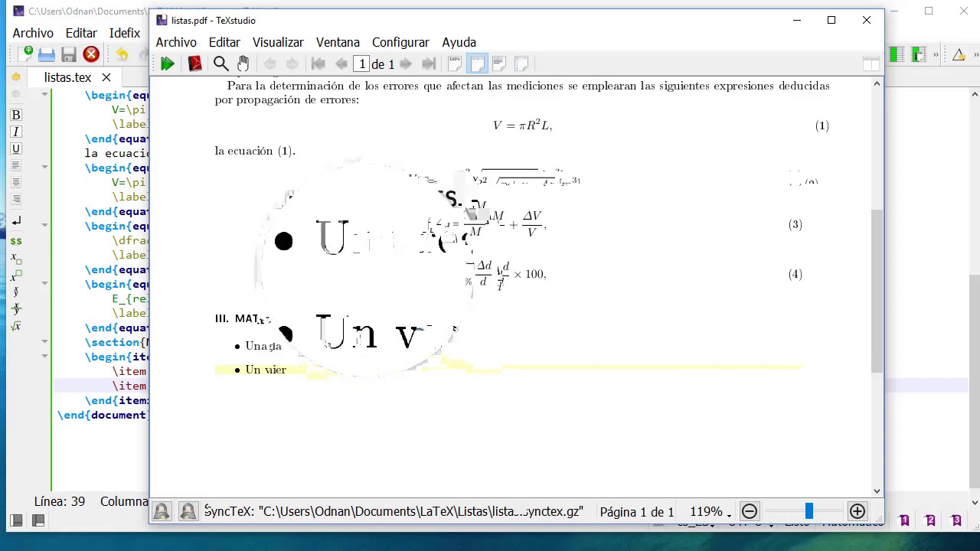
Task: Open Configurar menu
Action: [400, 42]
